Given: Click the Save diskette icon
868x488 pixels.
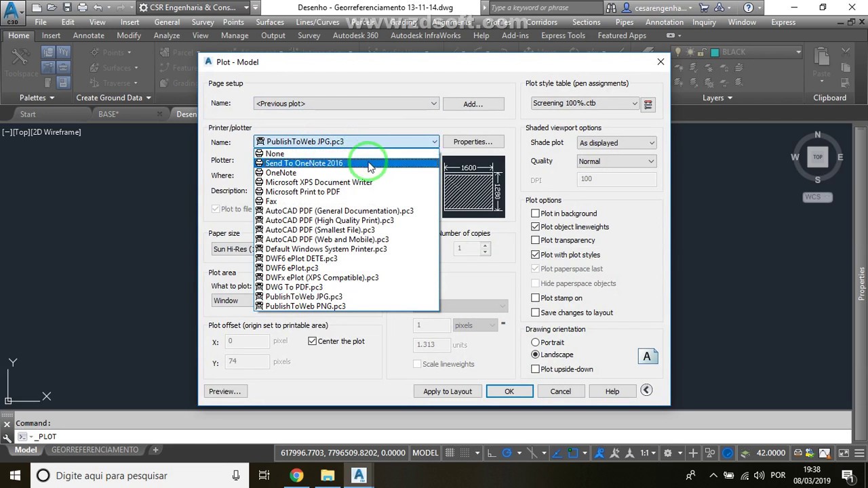Looking at the screenshot, I should [67, 8].
